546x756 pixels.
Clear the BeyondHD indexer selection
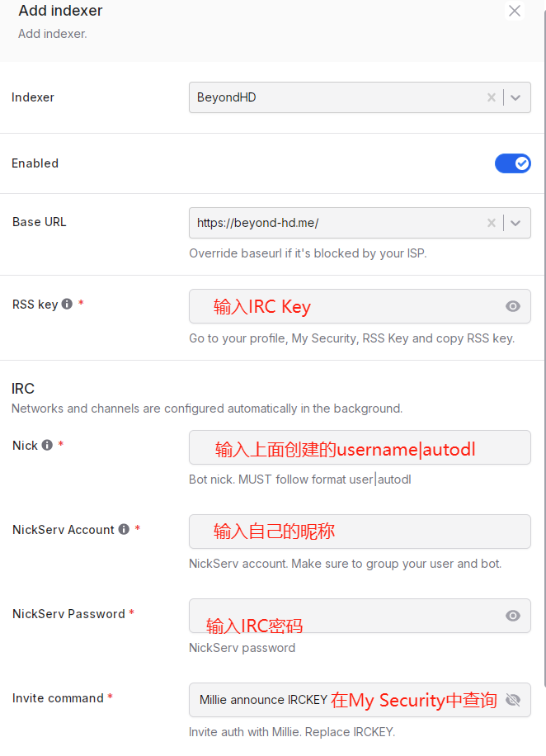492,97
